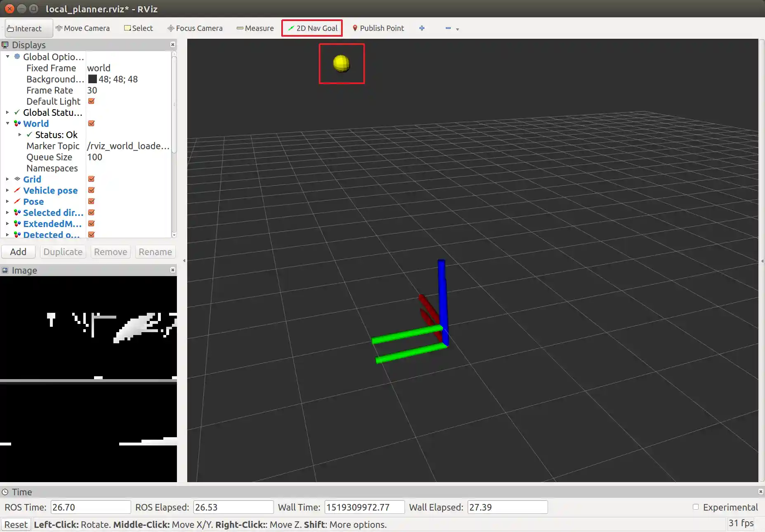Image resolution: width=765 pixels, height=532 pixels.
Task: Collapse the Global Options tree item
Action: (7, 57)
